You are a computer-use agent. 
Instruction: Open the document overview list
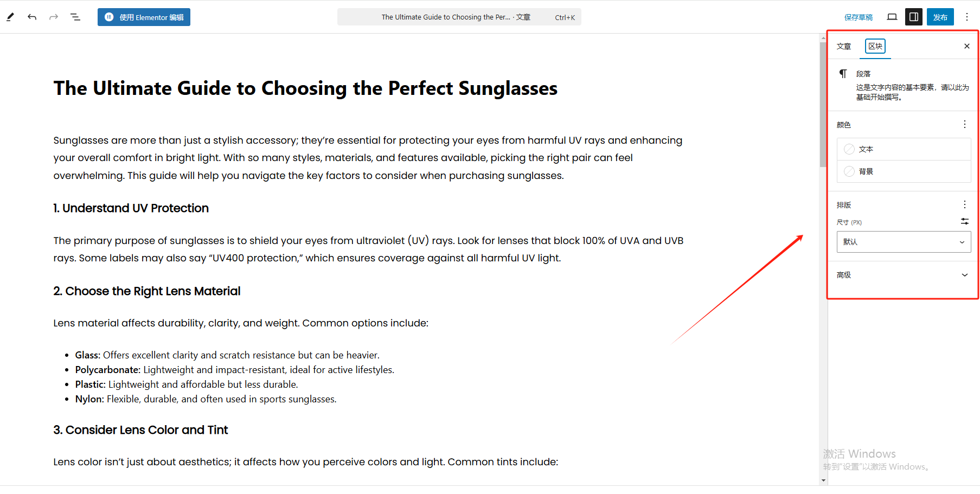pyautogui.click(x=75, y=17)
